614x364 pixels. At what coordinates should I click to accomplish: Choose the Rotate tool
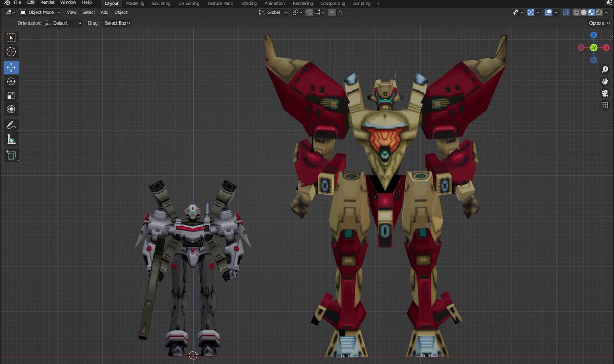point(11,81)
